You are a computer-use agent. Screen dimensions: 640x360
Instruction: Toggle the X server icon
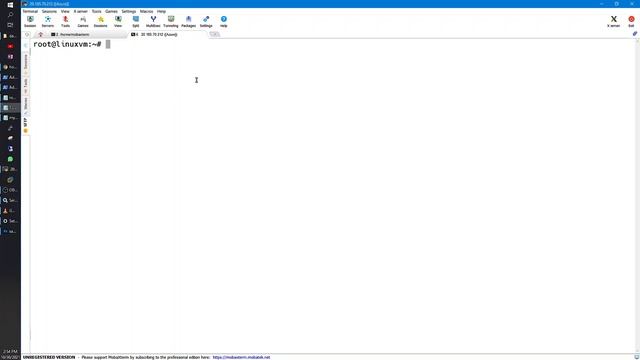tap(613, 21)
